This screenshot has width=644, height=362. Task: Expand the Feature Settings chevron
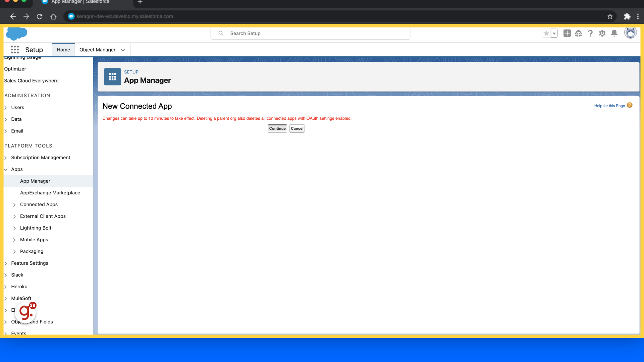coord(6,263)
